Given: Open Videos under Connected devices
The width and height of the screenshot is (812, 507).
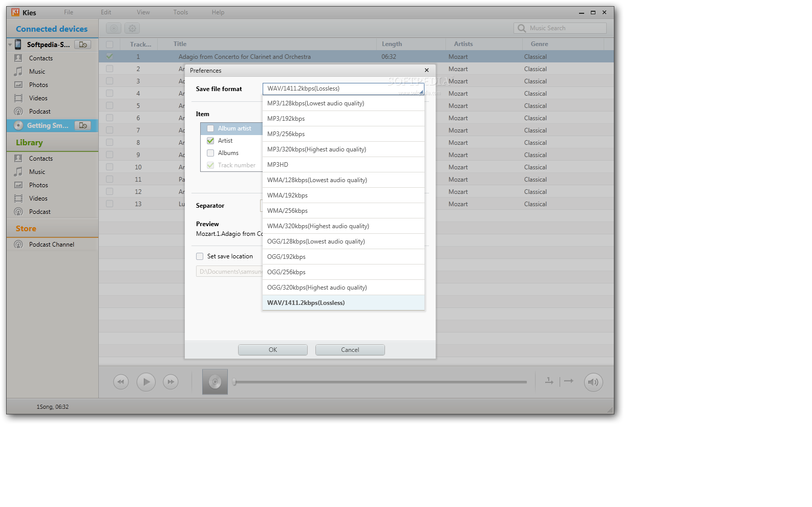Looking at the screenshot, I should point(38,98).
